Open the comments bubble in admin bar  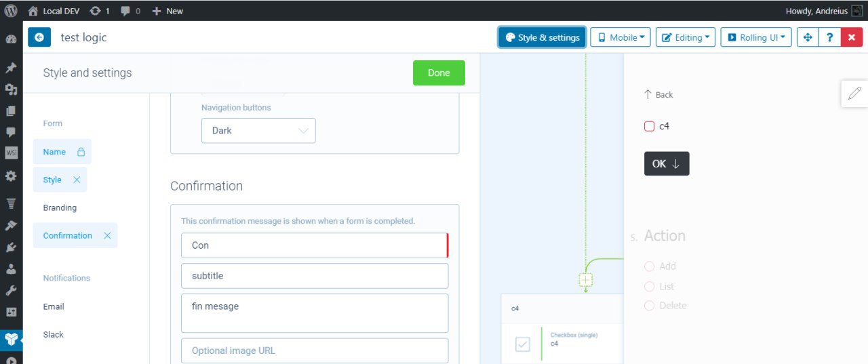point(130,11)
